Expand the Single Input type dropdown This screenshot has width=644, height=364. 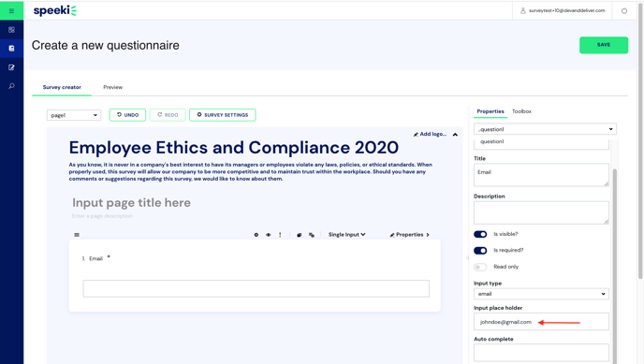(x=346, y=235)
